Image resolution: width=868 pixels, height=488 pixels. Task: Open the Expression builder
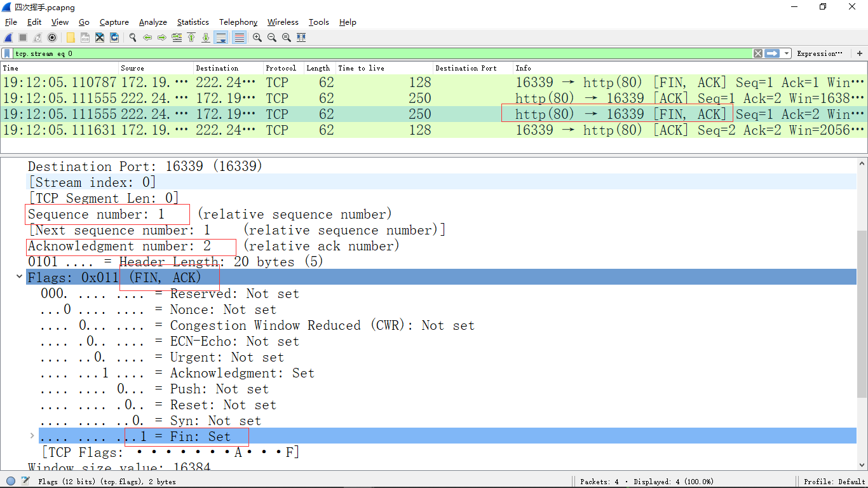point(819,53)
